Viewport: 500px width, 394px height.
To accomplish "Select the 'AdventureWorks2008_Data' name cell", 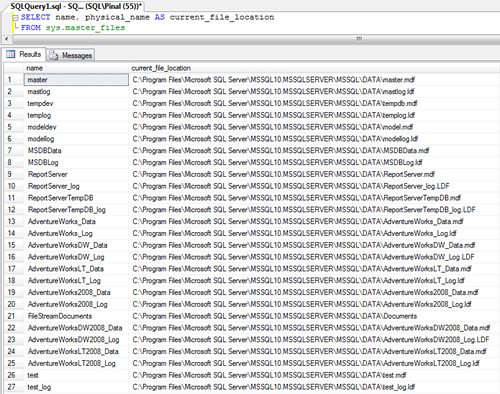I will (x=76, y=293).
